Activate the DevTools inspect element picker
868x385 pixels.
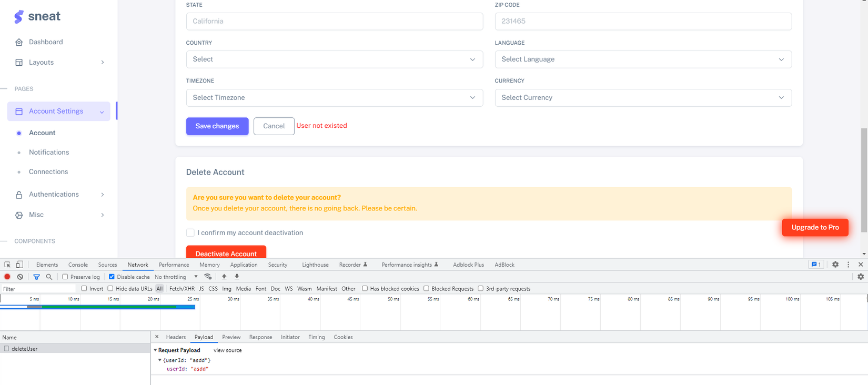coord(7,265)
